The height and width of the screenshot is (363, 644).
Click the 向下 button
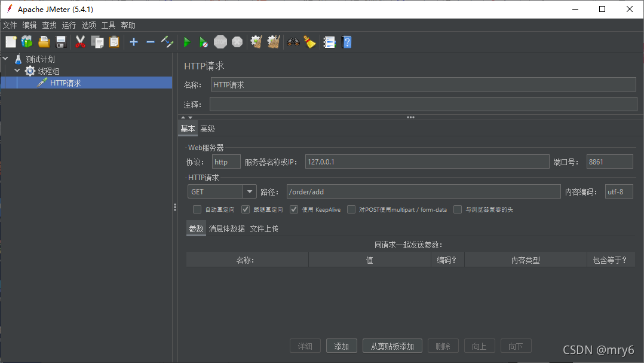point(516,346)
